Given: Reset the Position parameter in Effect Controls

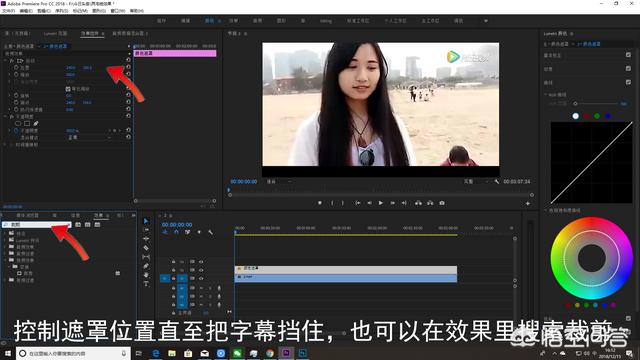Looking at the screenshot, I should tap(128, 67).
